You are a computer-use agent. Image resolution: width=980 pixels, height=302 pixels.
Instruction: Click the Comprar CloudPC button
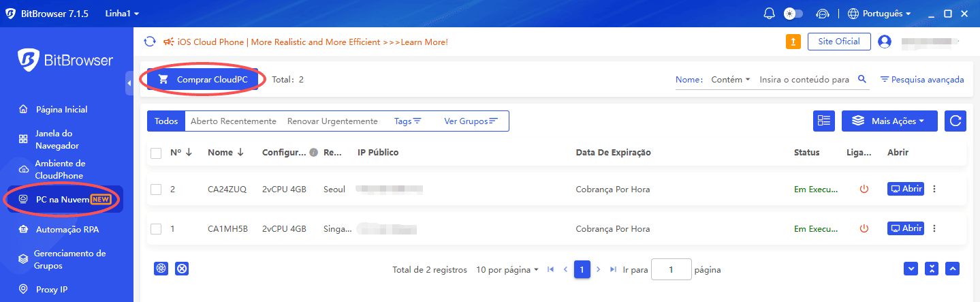203,79
